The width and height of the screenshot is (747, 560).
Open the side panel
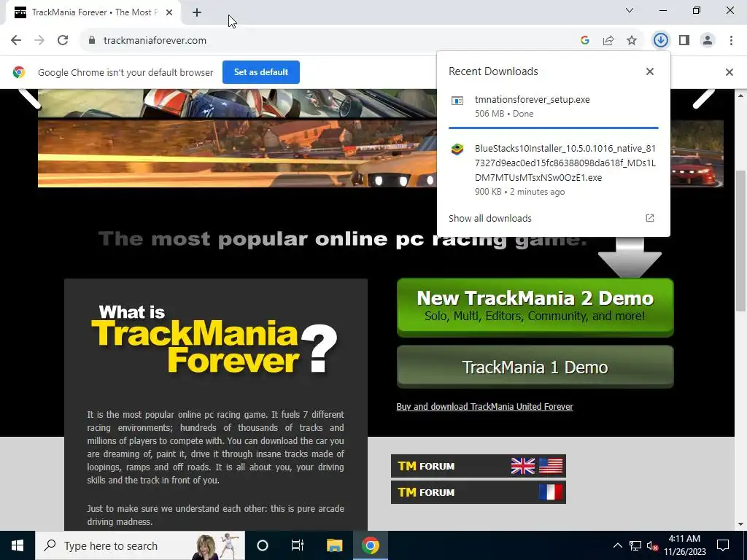pyautogui.click(x=684, y=40)
